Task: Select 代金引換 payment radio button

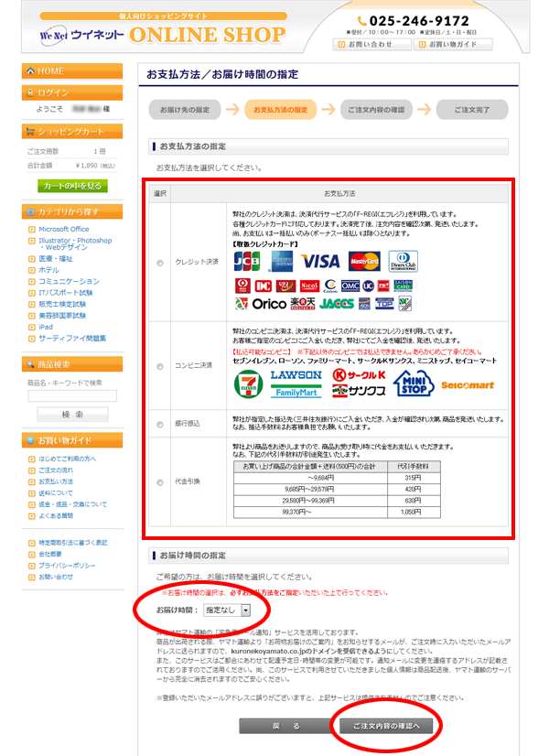Action: (x=160, y=482)
